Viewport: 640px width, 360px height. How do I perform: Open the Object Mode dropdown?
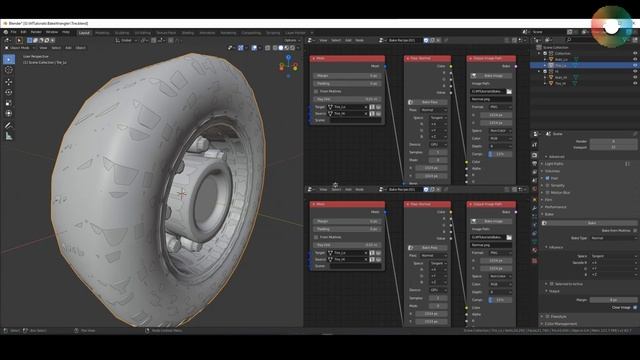[x=20, y=48]
